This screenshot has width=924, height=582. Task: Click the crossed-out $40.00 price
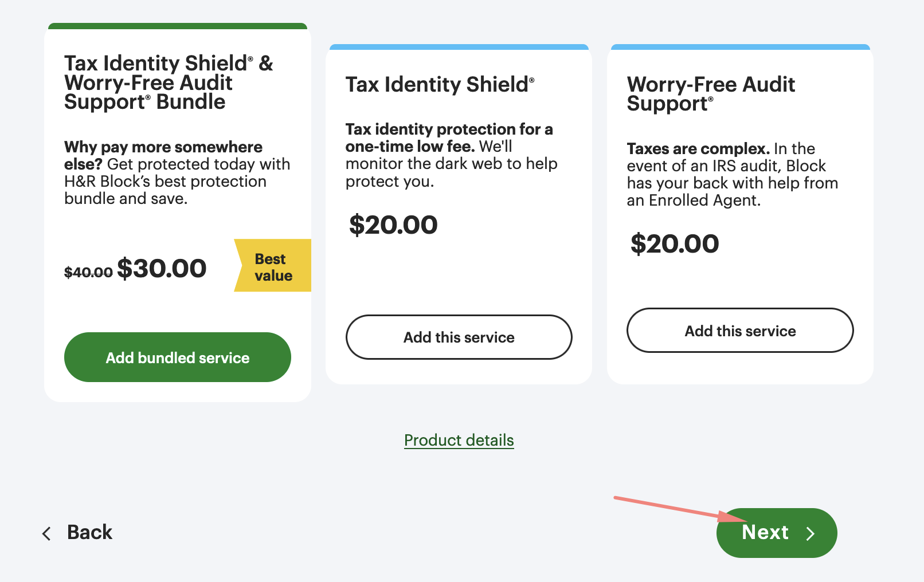pos(88,272)
